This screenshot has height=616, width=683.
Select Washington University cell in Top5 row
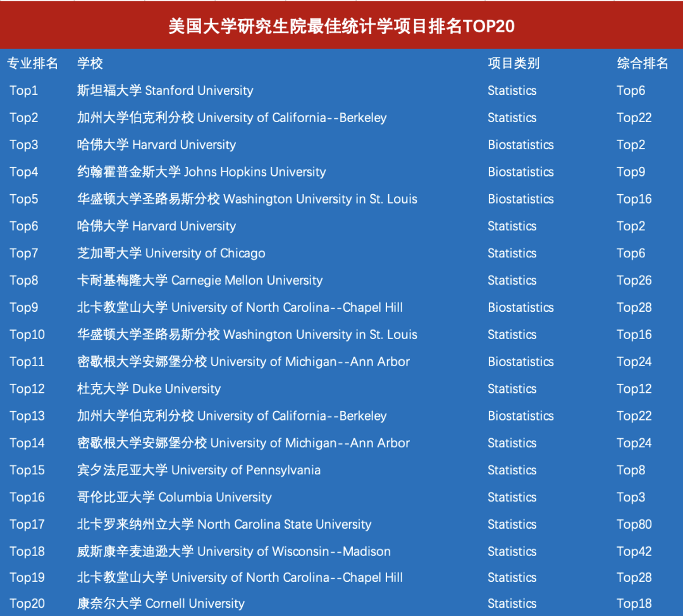coord(247,199)
